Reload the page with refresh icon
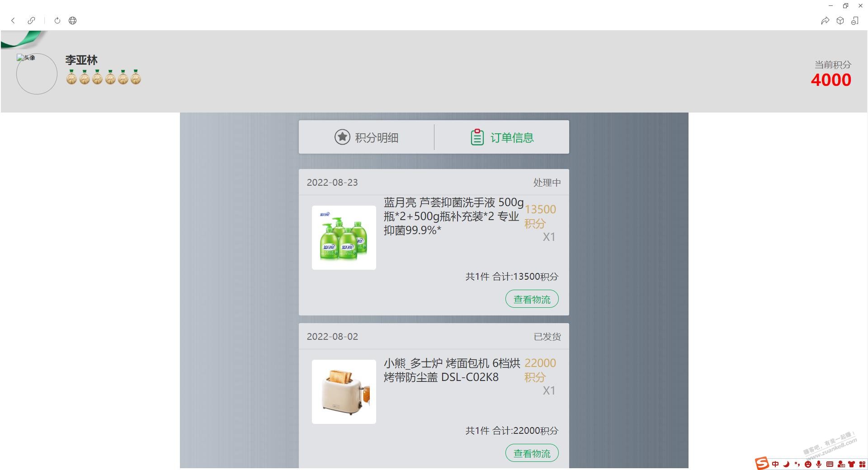 tap(57, 20)
